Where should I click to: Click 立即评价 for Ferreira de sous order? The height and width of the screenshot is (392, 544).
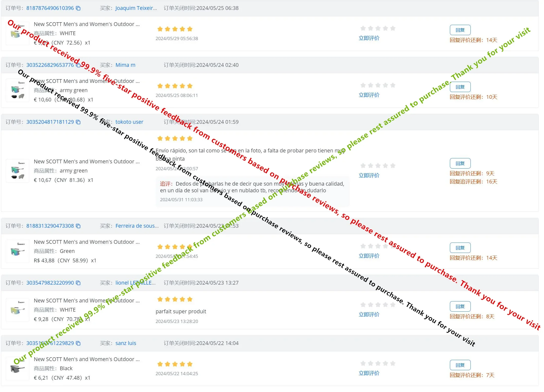click(369, 256)
